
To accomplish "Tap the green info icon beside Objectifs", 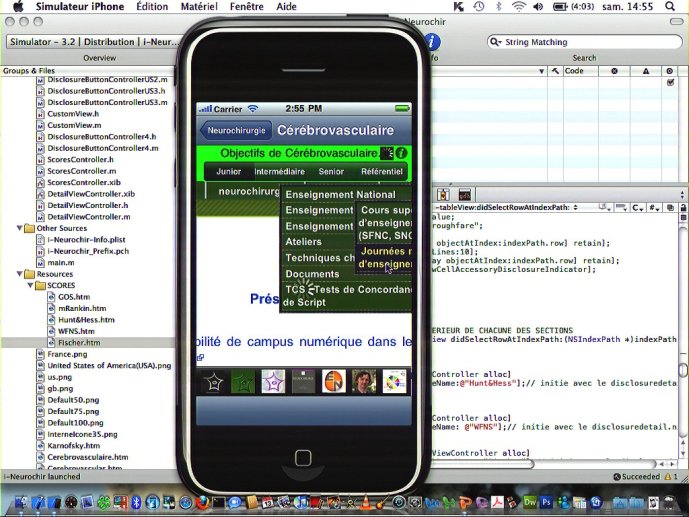I will coord(401,153).
